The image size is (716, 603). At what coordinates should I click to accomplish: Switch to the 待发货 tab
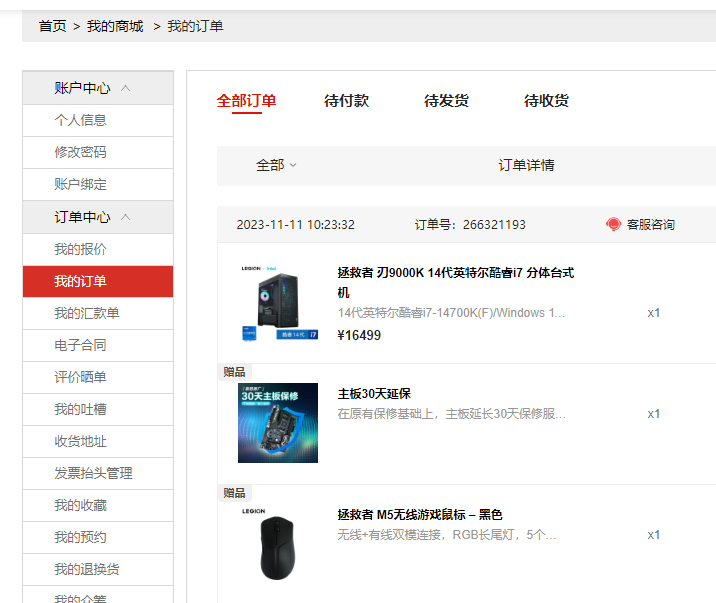tap(446, 101)
